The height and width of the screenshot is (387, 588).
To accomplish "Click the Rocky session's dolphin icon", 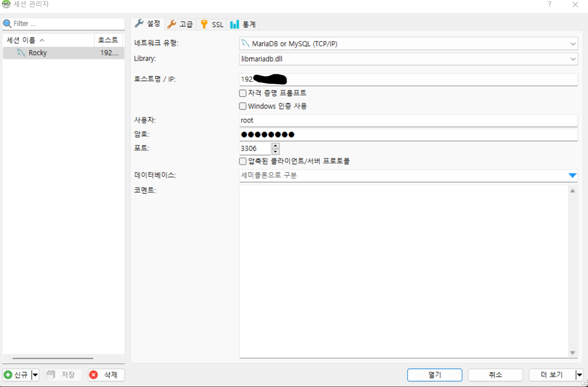I will pos(21,53).
